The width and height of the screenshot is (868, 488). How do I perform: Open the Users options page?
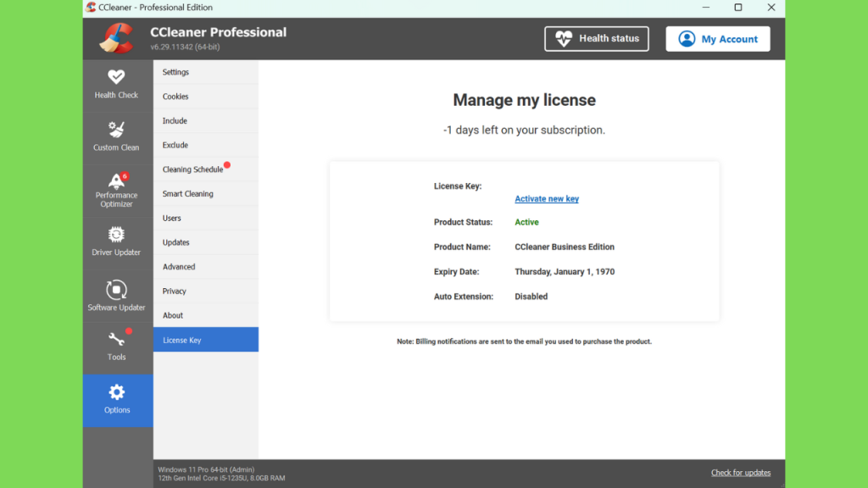coord(206,218)
